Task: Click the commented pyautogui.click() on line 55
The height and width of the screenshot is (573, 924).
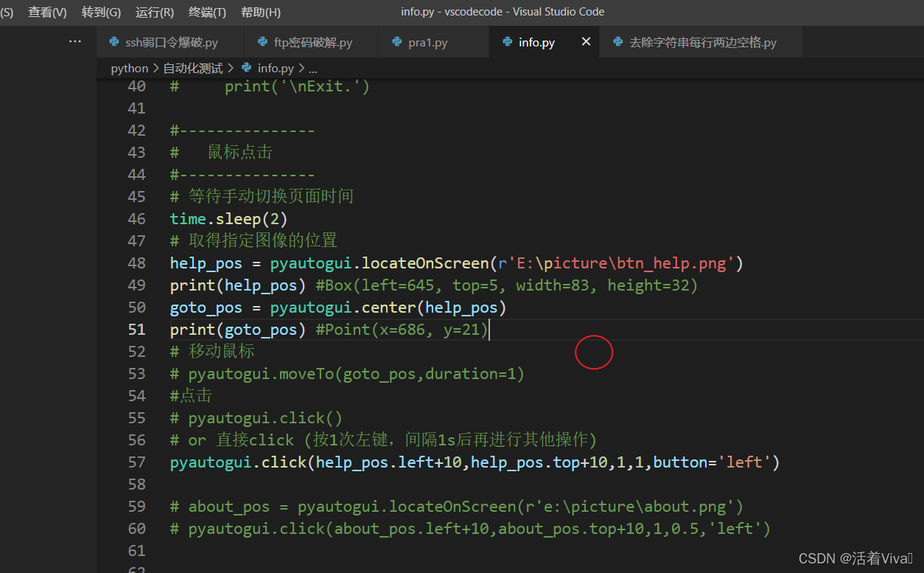Action: pos(256,417)
